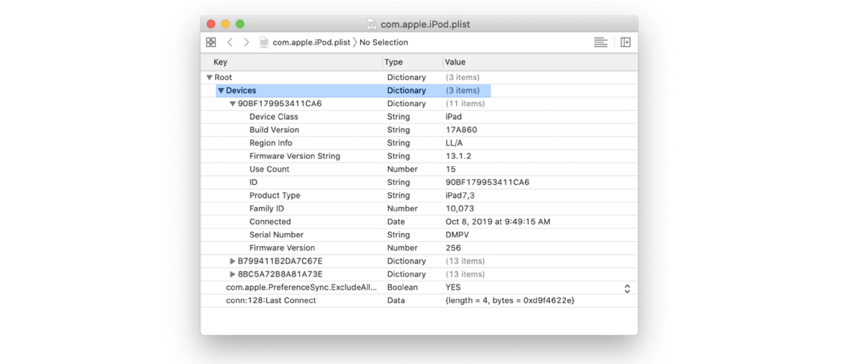Screen dimensions: 868x364
Task: Click the plist file icon in the jump bar
Action: [264, 42]
